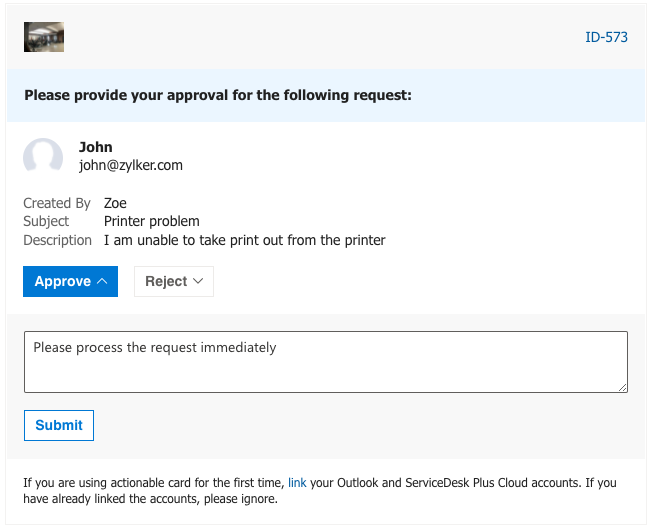Click inside the approval comment text box
Viewport: 654px width, 530px height.
coord(326,362)
